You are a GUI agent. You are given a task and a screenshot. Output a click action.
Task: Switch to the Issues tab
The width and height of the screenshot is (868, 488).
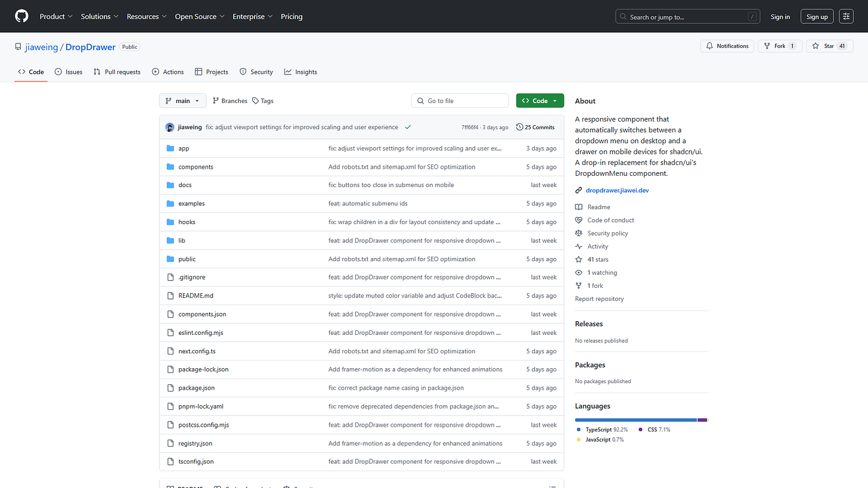69,72
